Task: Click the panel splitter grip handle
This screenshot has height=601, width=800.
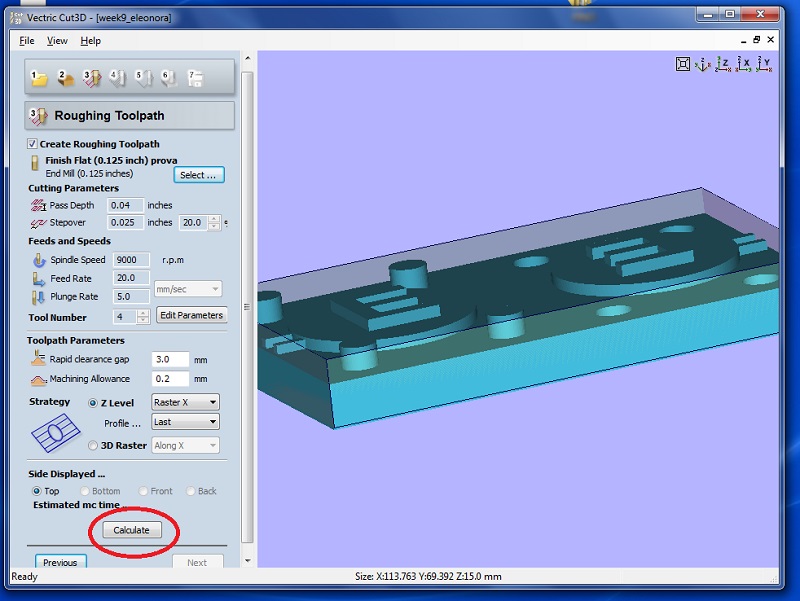Action: coord(247,307)
